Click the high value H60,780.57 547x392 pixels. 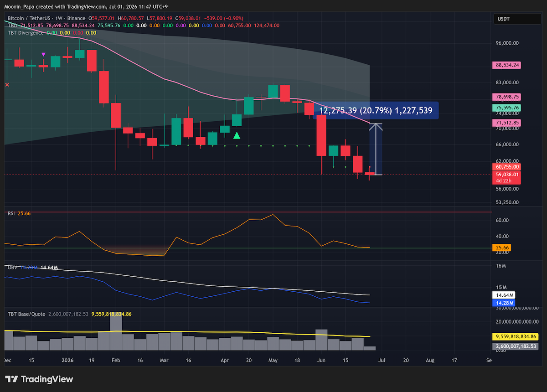[x=130, y=19]
